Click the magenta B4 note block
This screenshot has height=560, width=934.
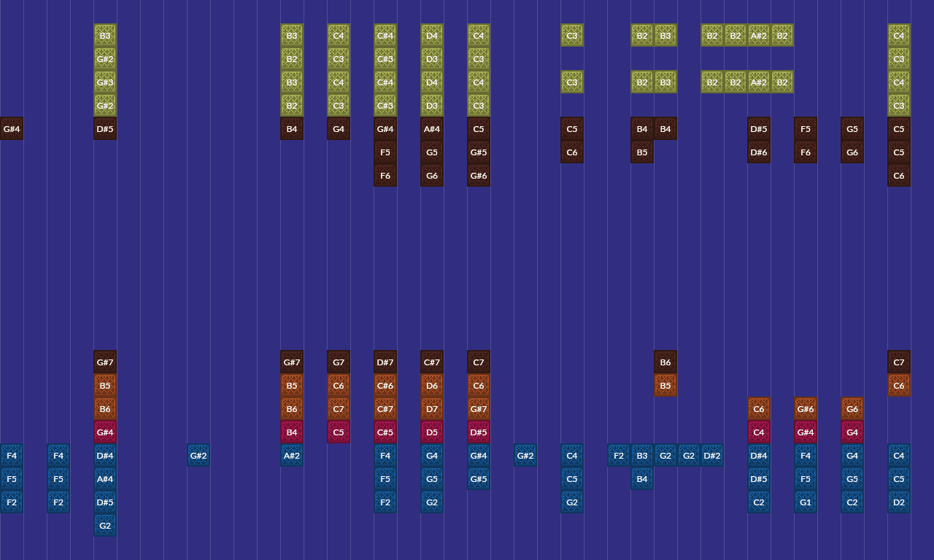click(x=292, y=432)
